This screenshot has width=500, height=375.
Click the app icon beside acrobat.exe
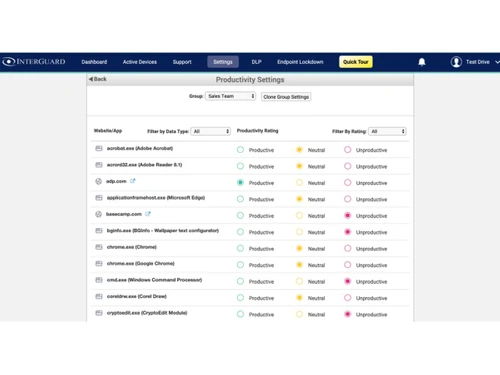(x=99, y=148)
